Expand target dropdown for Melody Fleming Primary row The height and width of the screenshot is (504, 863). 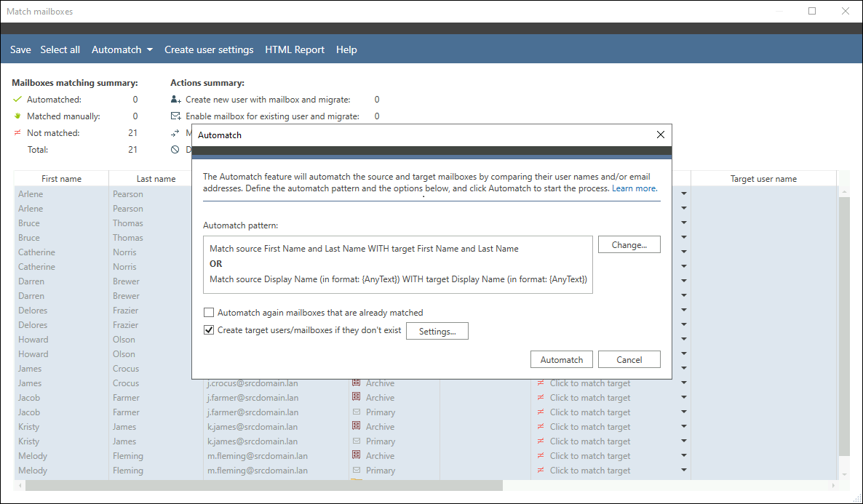pos(683,471)
